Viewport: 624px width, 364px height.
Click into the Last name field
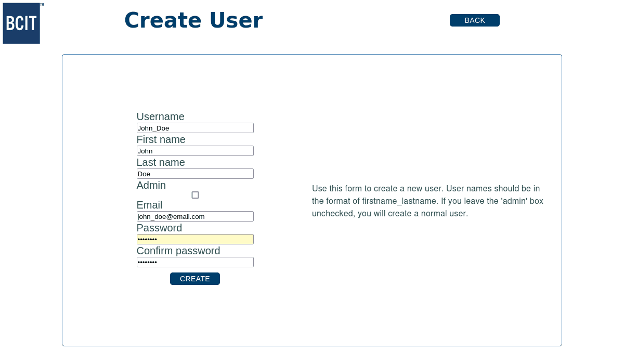195,174
